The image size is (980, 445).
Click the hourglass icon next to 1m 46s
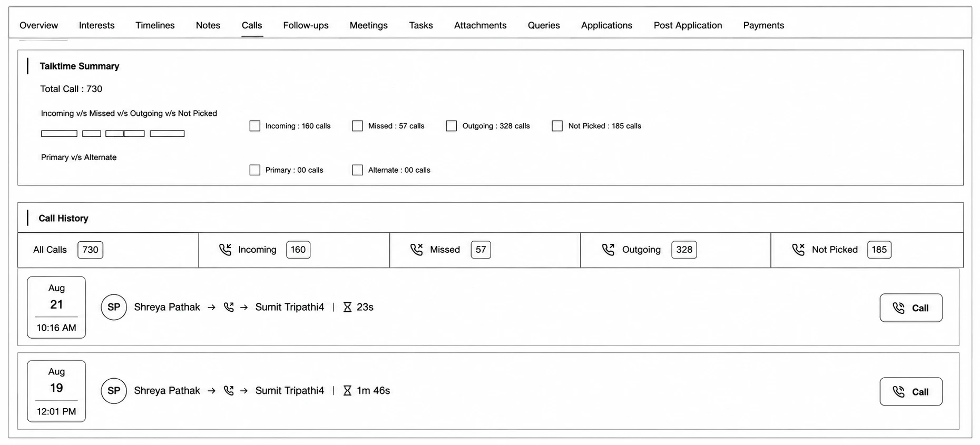click(347, 391)
